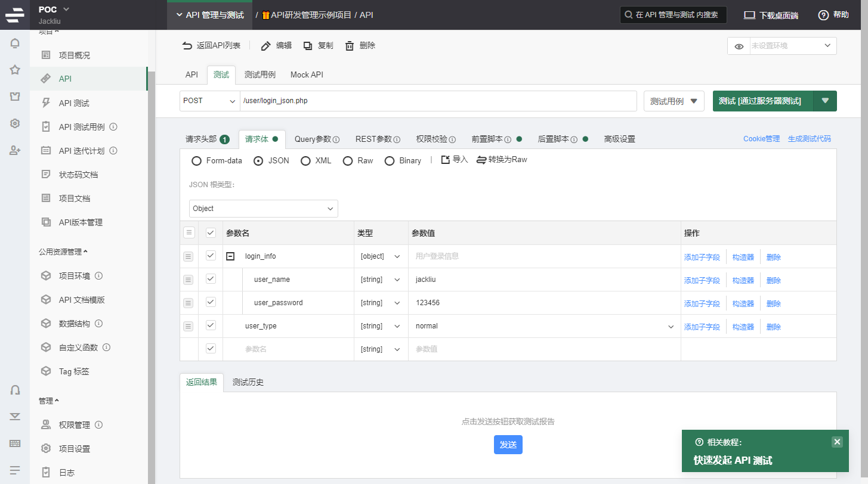Click the add member icon in left rail

(15, 150)
